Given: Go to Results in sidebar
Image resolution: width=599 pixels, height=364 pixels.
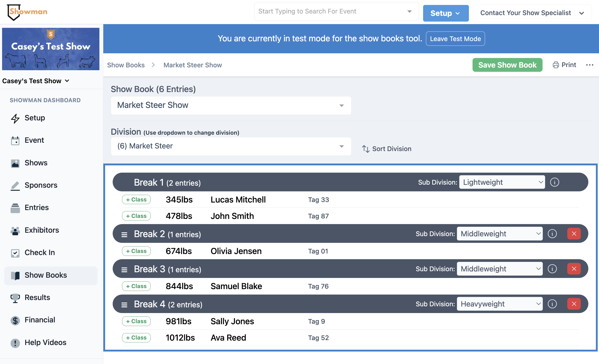Looking at the screenshot, I should pos(37,297).
